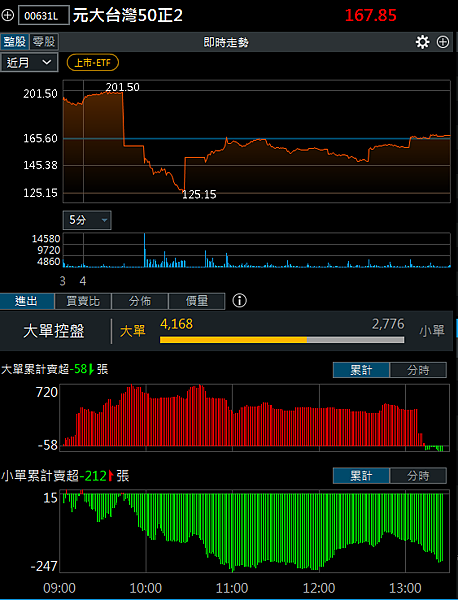Click the 201.50 high label on chart

click(x=122, y=87)
